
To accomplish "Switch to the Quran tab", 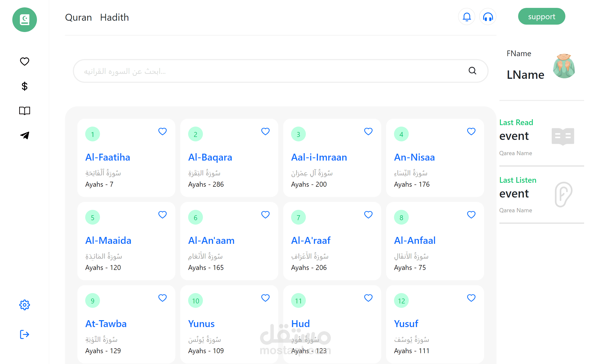I will 78,17.
